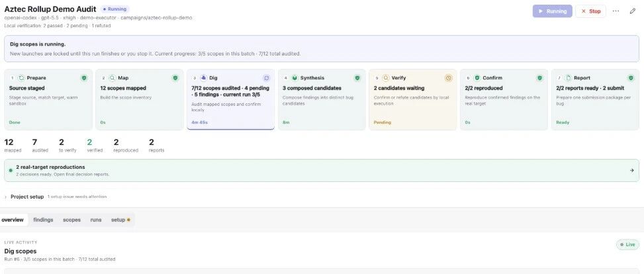Click the Running play button
This screenshot has width=644, height=274.
pos(552,11)
